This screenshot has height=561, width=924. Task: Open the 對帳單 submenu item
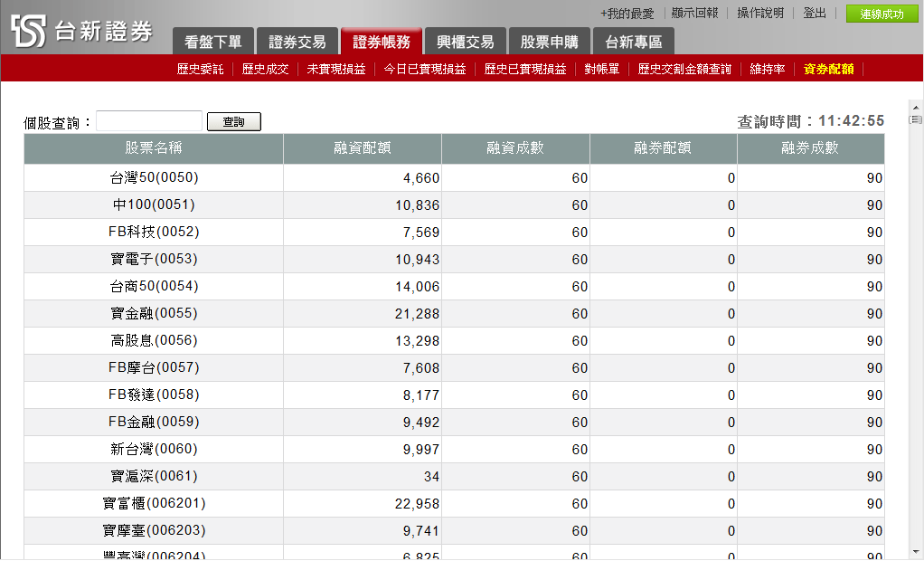click(601, 69)
